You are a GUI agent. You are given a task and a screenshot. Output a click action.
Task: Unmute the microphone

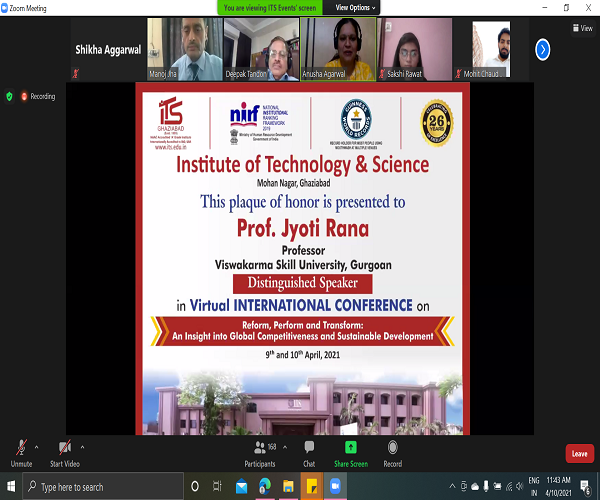tap(21, 453)
